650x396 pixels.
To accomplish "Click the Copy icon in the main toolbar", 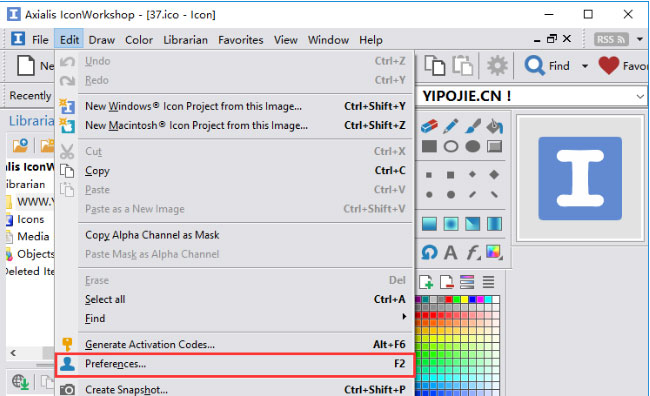I will pyautogui.click(x=434, y=66).
